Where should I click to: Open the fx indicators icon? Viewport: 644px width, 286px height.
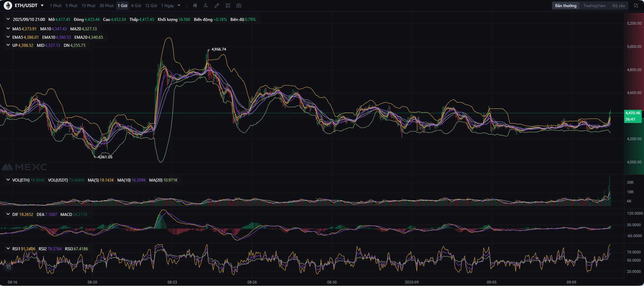click(206, 5)
